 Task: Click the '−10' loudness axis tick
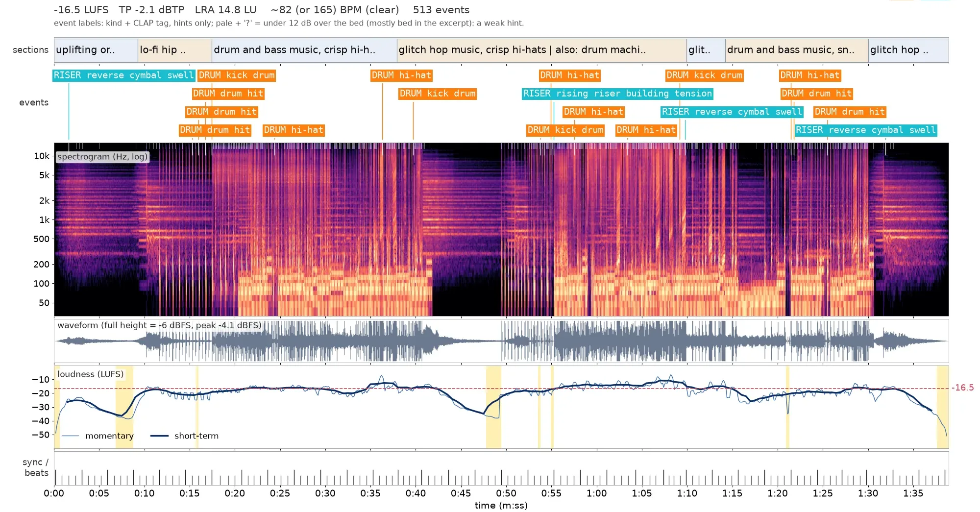41,379
